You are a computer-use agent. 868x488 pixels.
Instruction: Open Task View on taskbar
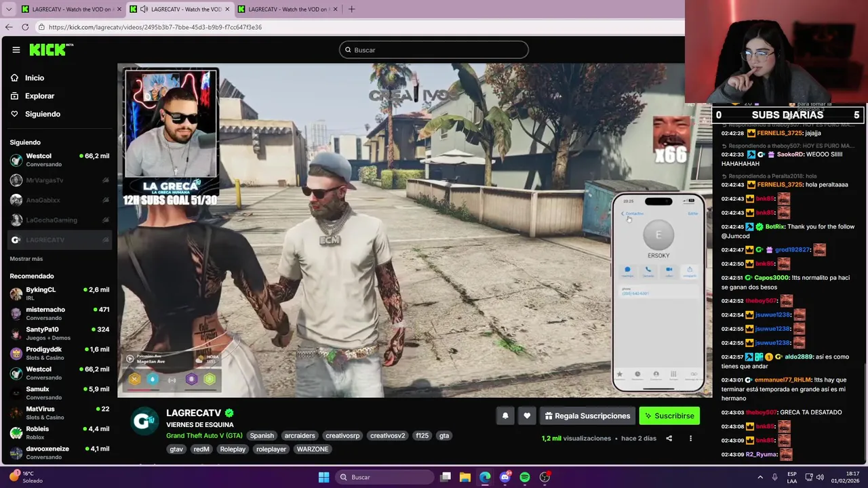point(446,477)
